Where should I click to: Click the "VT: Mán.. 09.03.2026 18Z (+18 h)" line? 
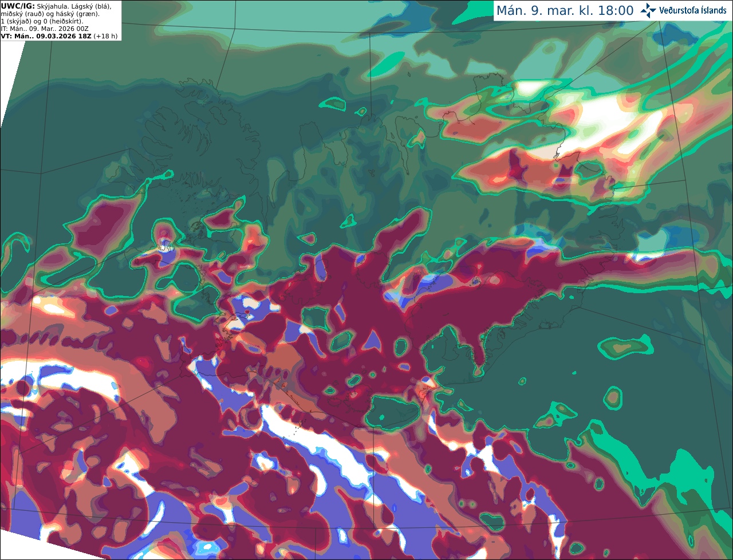(60, 36)
